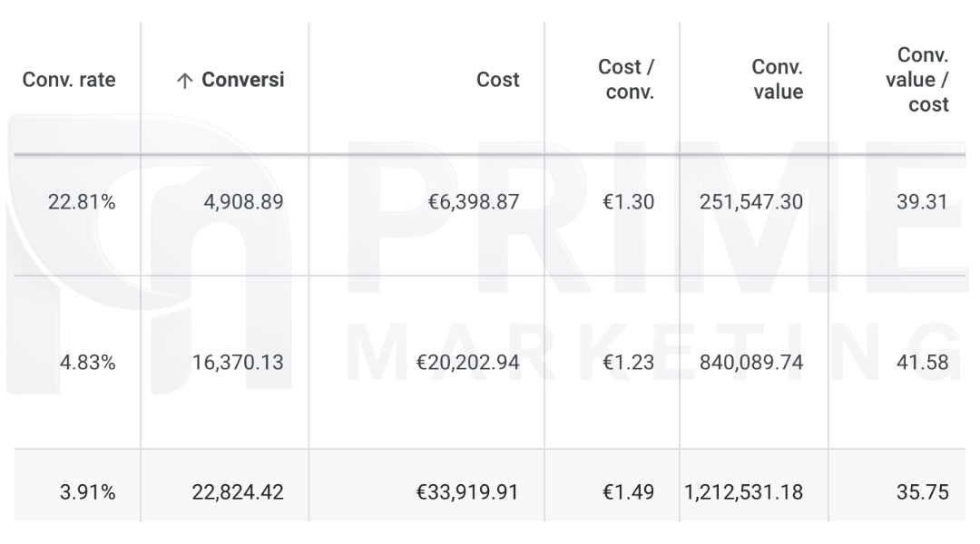Select the €1.30 cost per conversion cell
Viewport: 980px width, 544px height.
pyautogui.click(x=628, y=202)
